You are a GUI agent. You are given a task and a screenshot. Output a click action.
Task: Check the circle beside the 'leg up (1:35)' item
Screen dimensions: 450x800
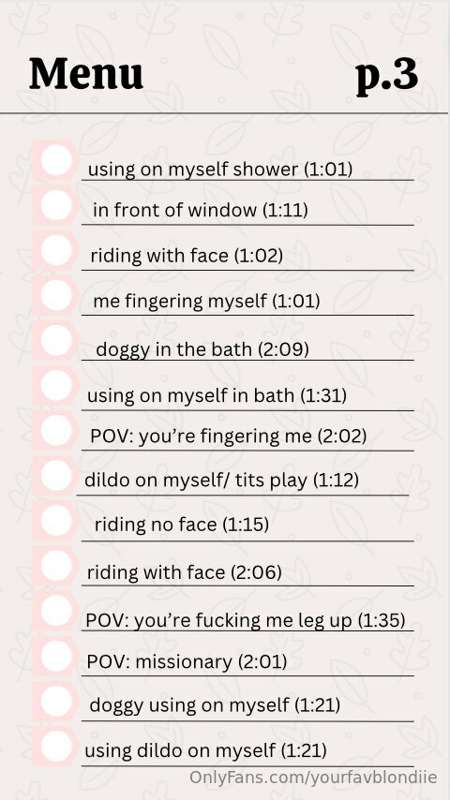coord(56,611)
